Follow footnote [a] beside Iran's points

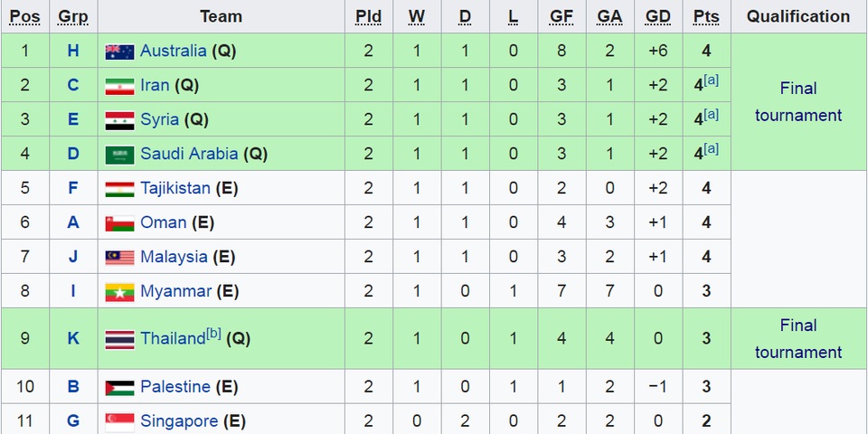click(x=711, y=80)
